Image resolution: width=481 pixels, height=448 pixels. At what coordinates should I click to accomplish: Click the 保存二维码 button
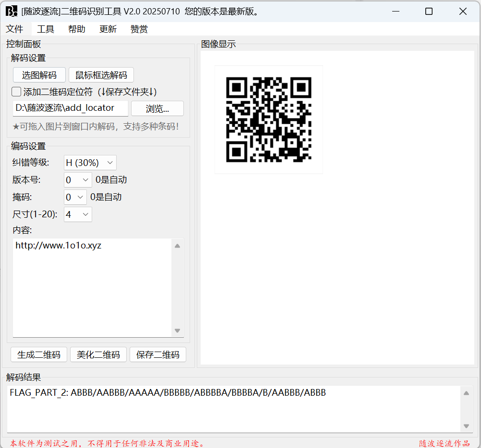tap(158, 355)
